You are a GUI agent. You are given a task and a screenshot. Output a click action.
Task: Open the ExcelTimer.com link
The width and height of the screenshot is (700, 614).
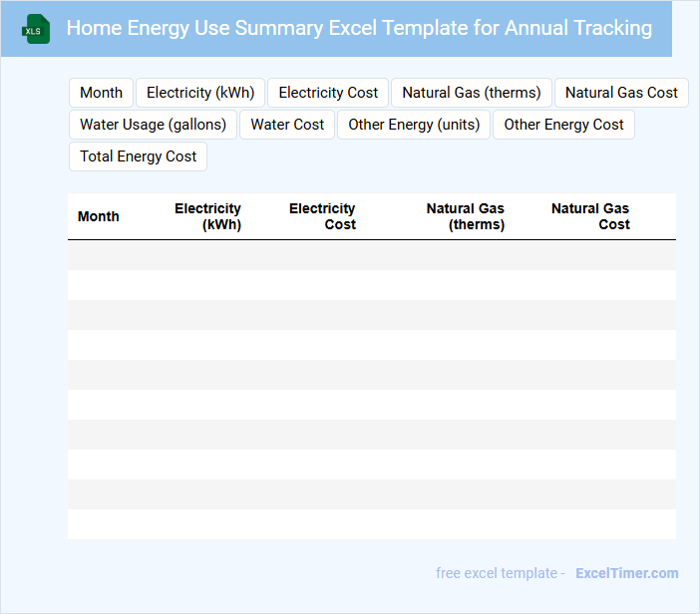pos(626,573)
